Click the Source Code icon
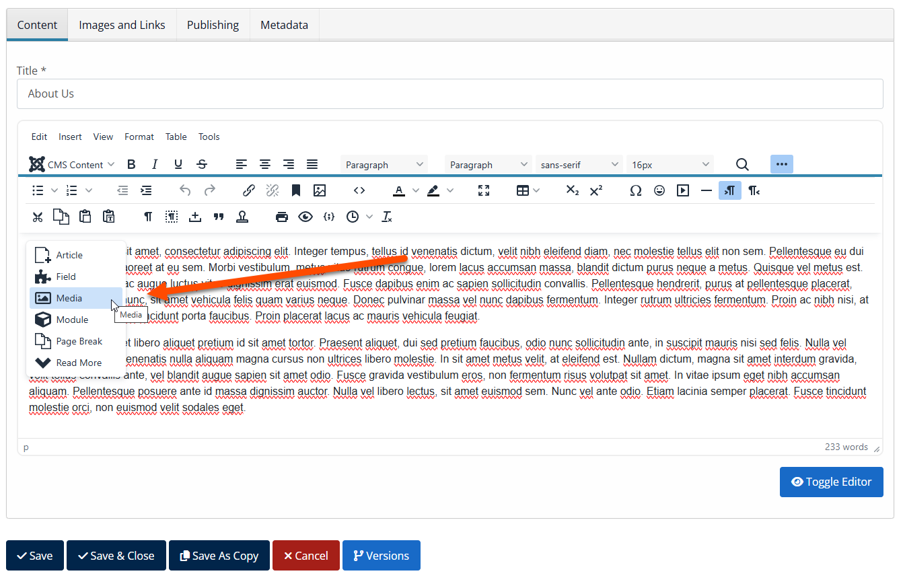The height and width of the screenshot is (588, 903). (x=359, y=190)
